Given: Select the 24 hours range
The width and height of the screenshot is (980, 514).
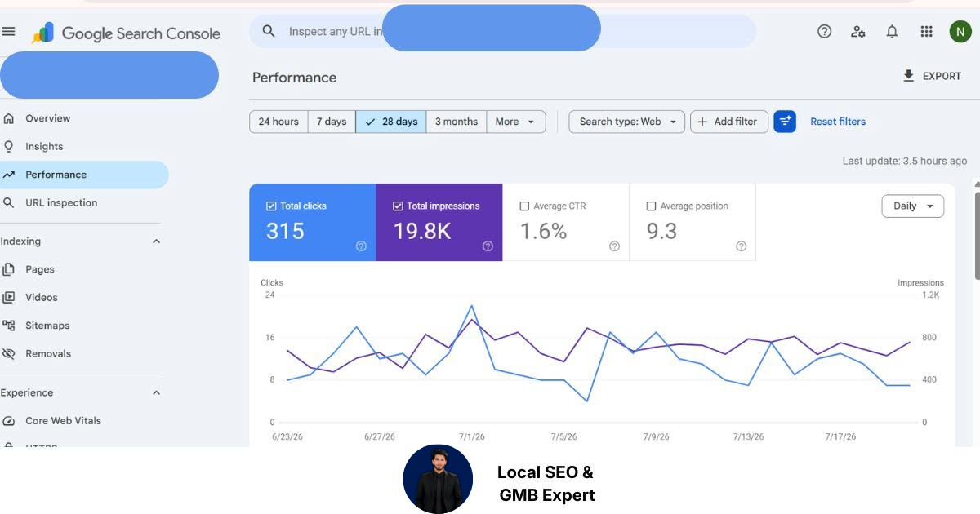Looking at the screenshot, I should (278, 122).
